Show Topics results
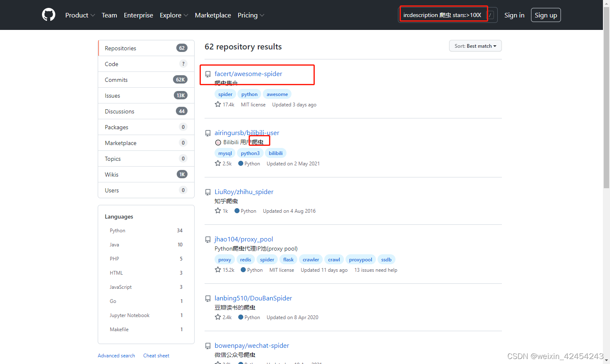The height and width of the screenshot is (364, 610). (146, 159)
